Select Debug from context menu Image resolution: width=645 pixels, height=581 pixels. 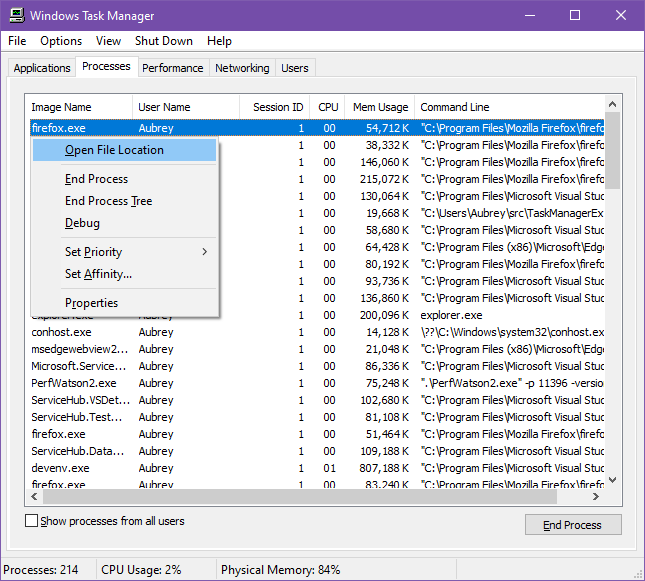click(x=124, y=223)
